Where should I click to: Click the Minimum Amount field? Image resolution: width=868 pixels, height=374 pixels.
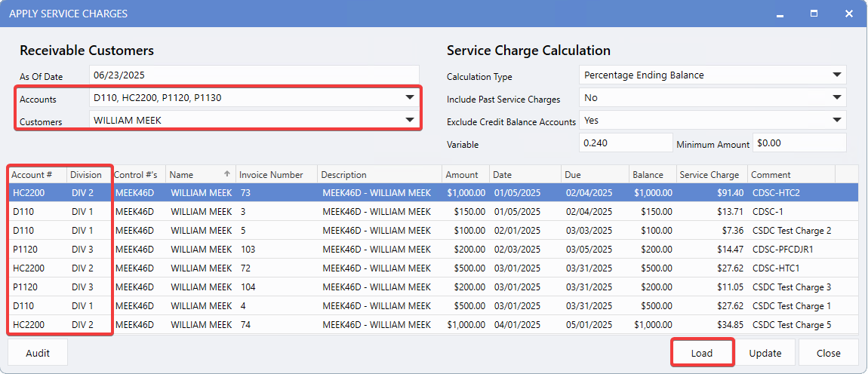click(x=799, y=143)
